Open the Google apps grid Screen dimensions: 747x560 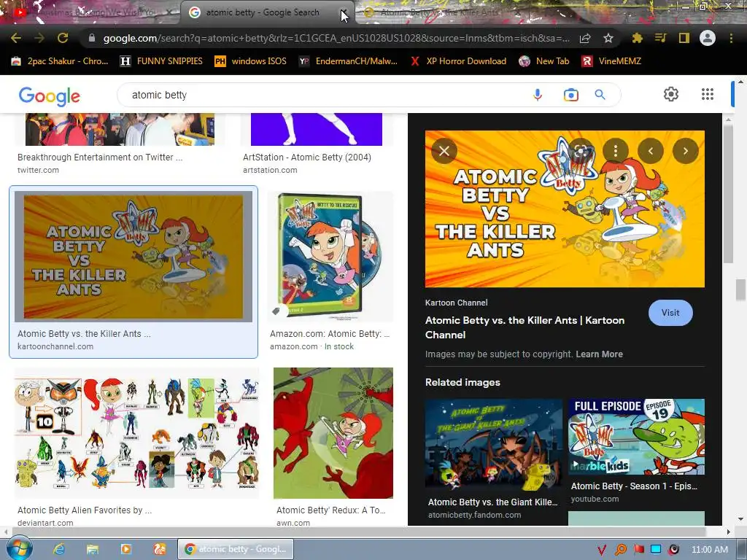(x=708, y=94)
